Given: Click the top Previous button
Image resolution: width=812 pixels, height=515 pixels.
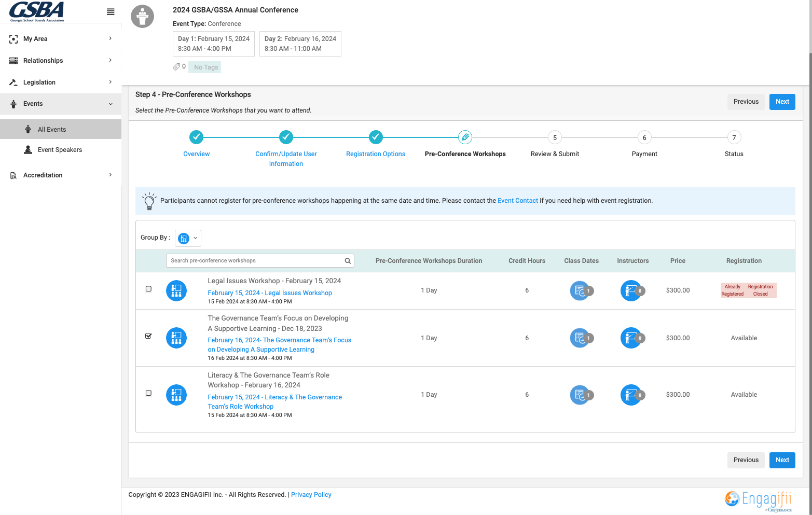Looking at the screenshot, I should pos(746,102).
